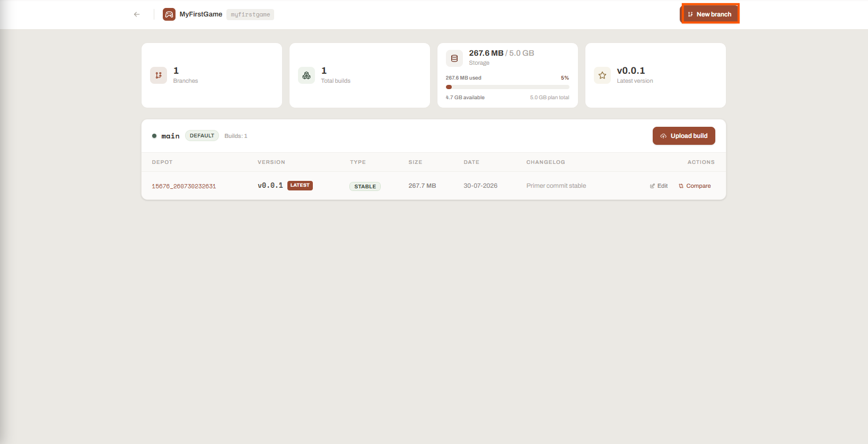Click the ACTIONS column header
The image size is (868, 444).
(x=701, y=162)
